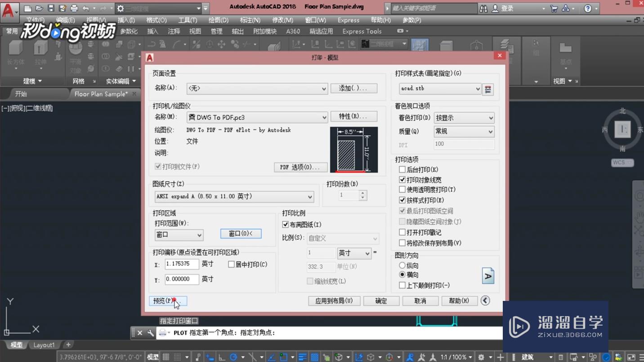Click the 确定 button

(381, 301)
